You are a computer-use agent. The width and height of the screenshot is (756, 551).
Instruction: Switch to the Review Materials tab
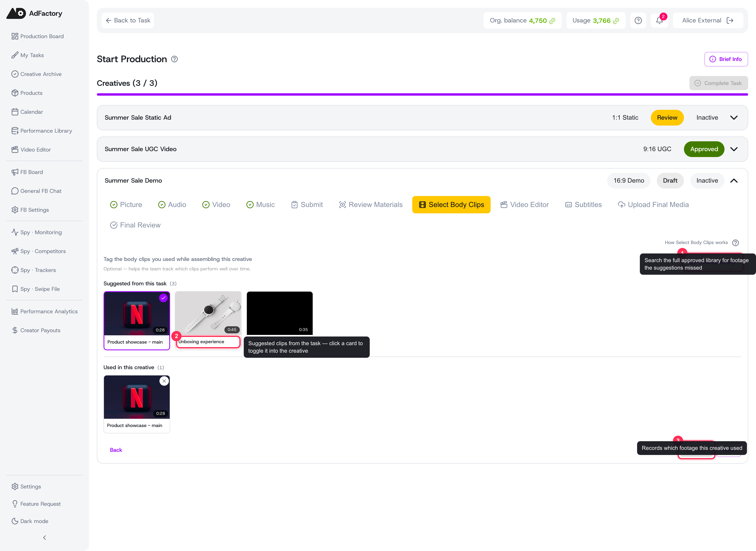371,204
